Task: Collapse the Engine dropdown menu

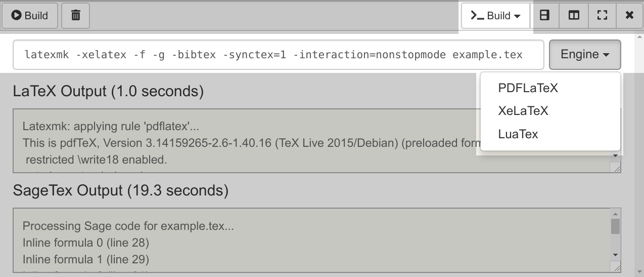Action: [x=585, y=55]
